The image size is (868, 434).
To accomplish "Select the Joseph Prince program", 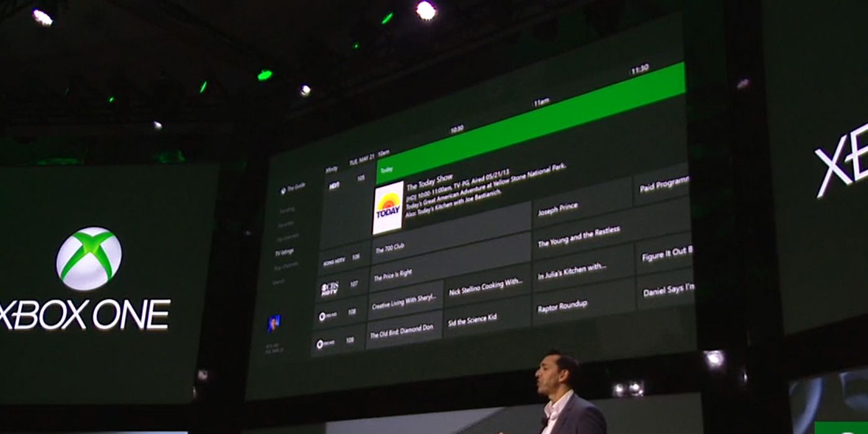I will (583, 203).
